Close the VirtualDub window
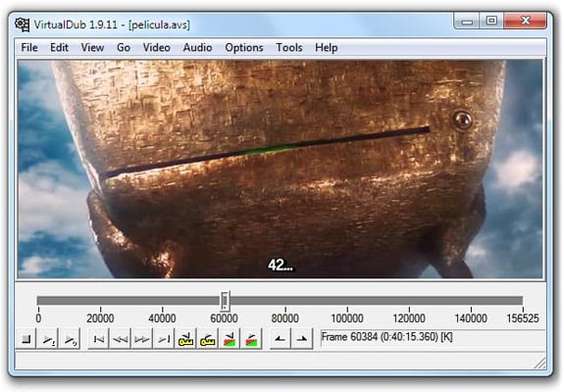Viewport: 564px width, 392px height. point(526,21)
